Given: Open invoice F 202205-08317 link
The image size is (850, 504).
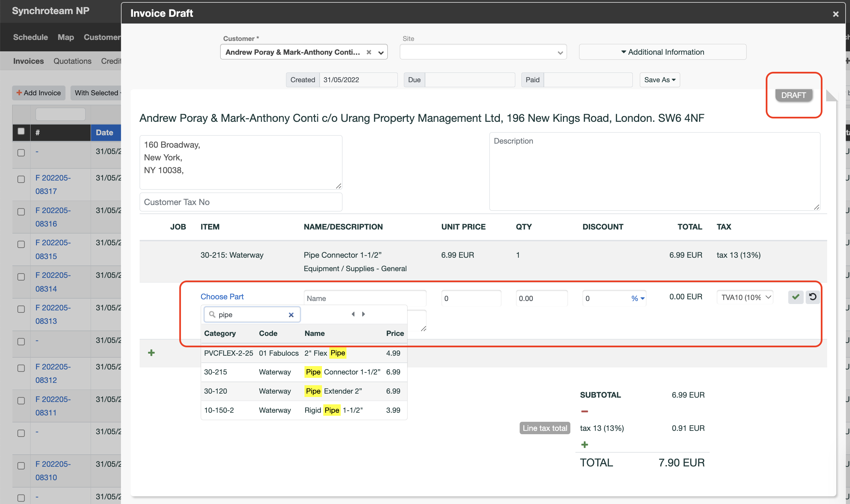Looking at the screenshot, I should (x=53, y=185).
